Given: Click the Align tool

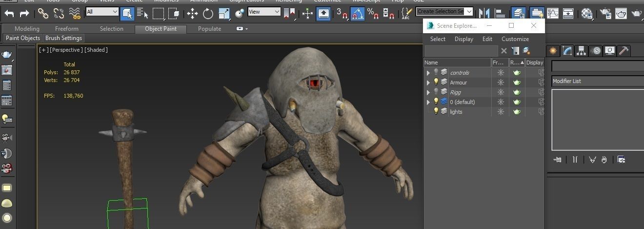Looking at the screenshot, I should coord(501,13).
